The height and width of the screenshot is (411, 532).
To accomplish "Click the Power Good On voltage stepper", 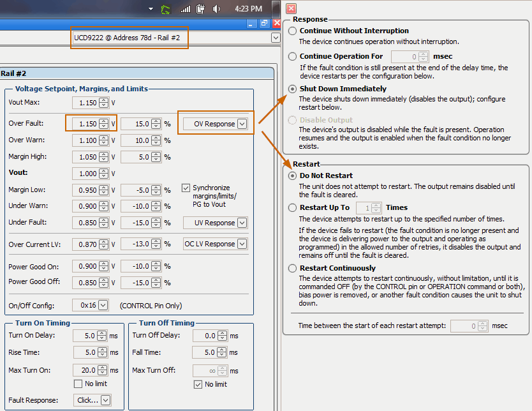I will tap(104, 266).
